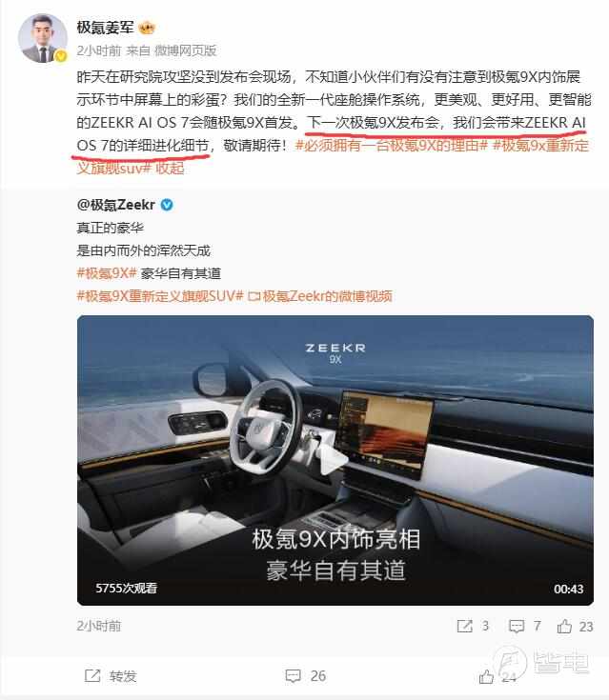Open hashtag #必须拥有一台极氪9X的理由#
Viewport: 609px width, 700px height.
[x=392, y=146]
